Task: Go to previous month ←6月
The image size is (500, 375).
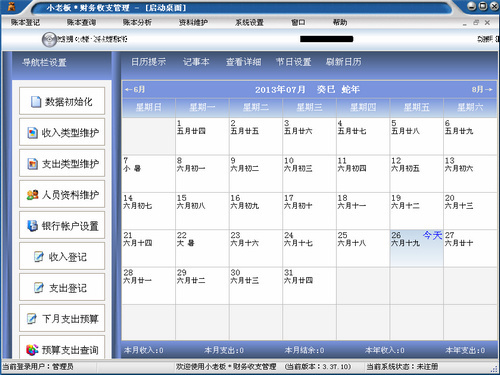Action: click(135, 89)
